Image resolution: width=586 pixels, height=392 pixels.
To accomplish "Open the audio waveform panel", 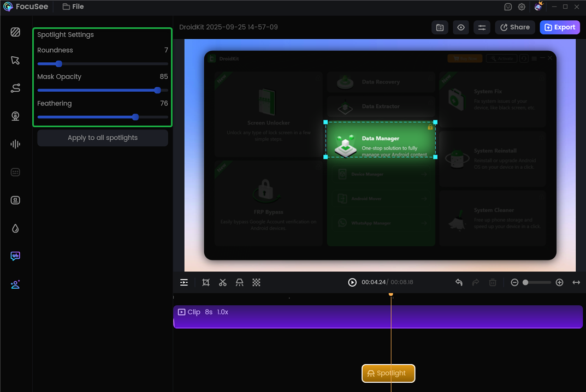I will pos(15,144).
